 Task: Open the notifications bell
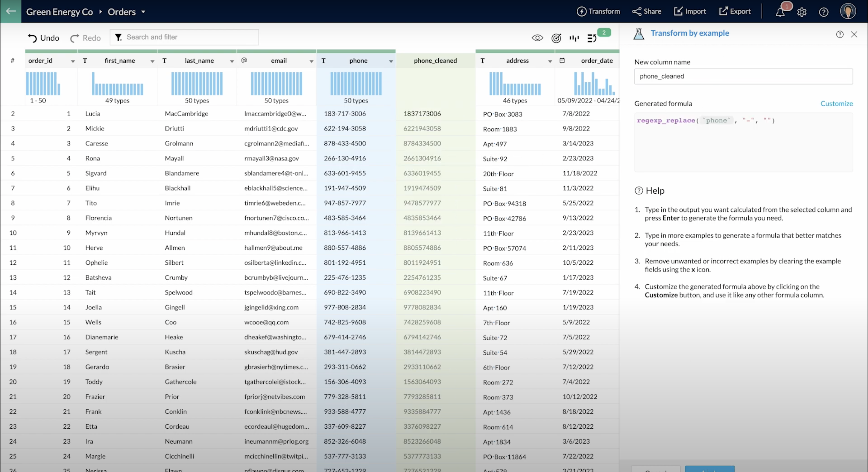[x=780, y=12]
